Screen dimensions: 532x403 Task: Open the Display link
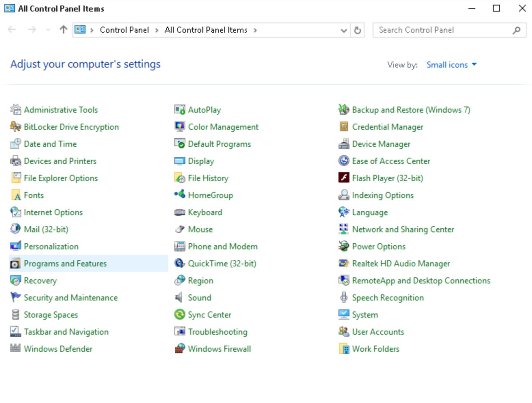pyautogui.click(x=201, y=161)
